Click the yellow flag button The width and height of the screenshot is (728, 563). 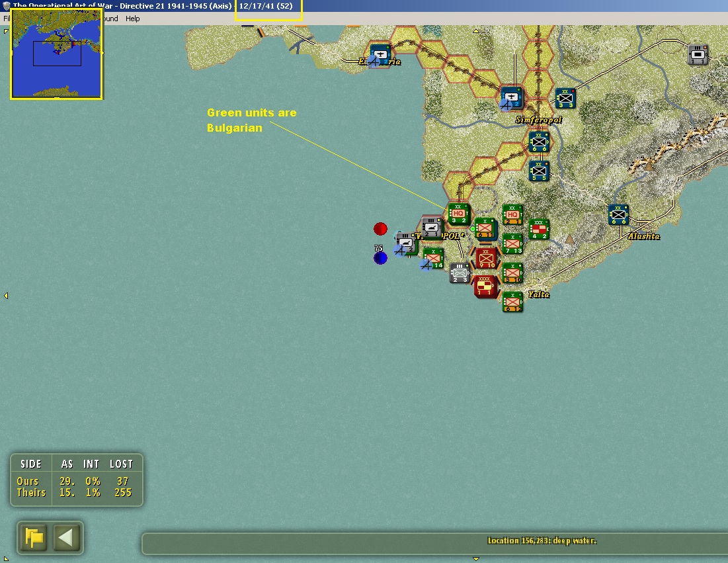(34, 538)
